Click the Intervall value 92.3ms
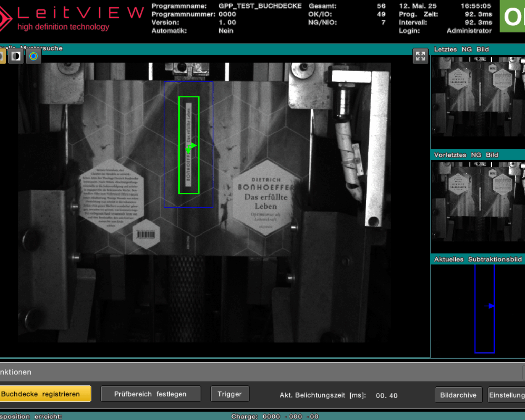The image size is (525, 420). tap(478, 23)
